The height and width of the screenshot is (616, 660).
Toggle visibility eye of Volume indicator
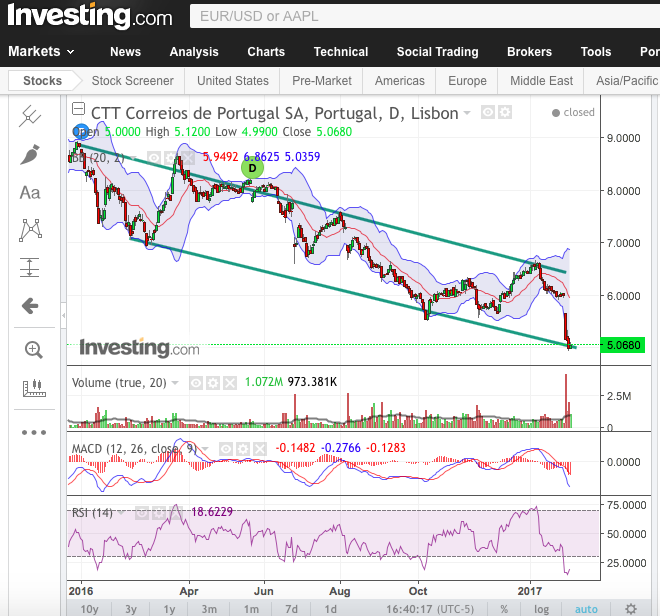click(x=196, y=383)
